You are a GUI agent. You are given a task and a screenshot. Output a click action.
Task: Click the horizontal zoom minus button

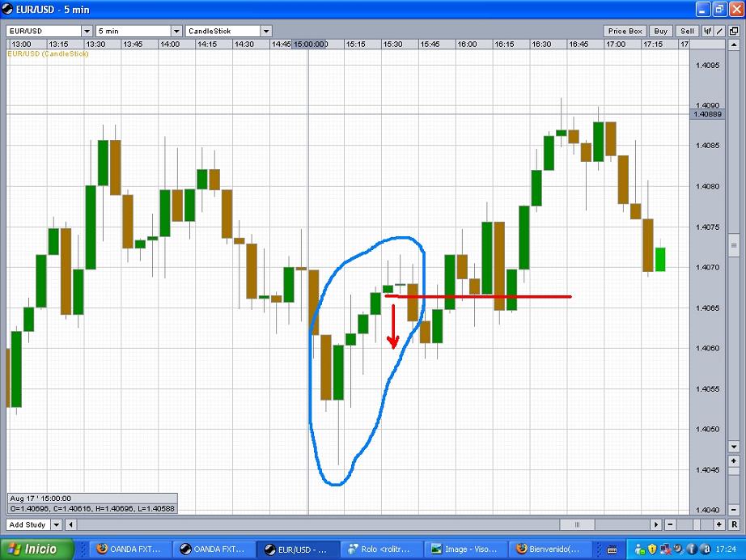pos(671,524)
